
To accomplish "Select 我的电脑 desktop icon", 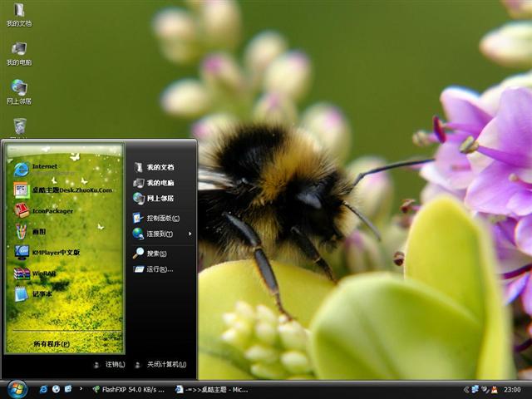I will pos(19,54).
